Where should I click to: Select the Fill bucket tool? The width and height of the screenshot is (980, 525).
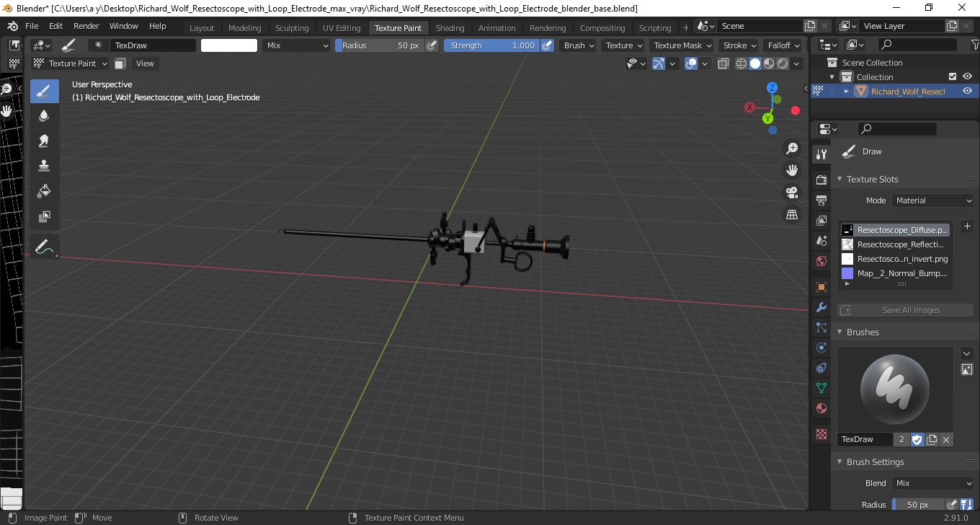click(44, 191)
